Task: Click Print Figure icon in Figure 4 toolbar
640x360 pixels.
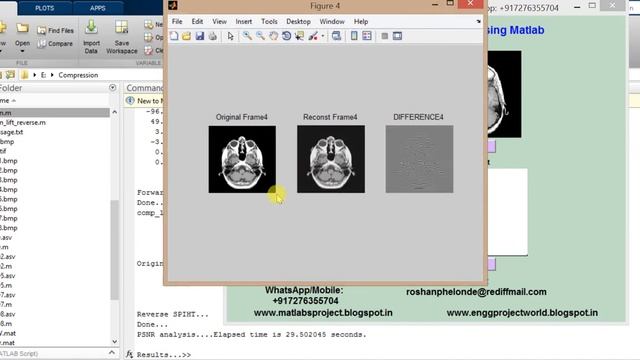Action: pyautogui.click(x=213, y=36)
